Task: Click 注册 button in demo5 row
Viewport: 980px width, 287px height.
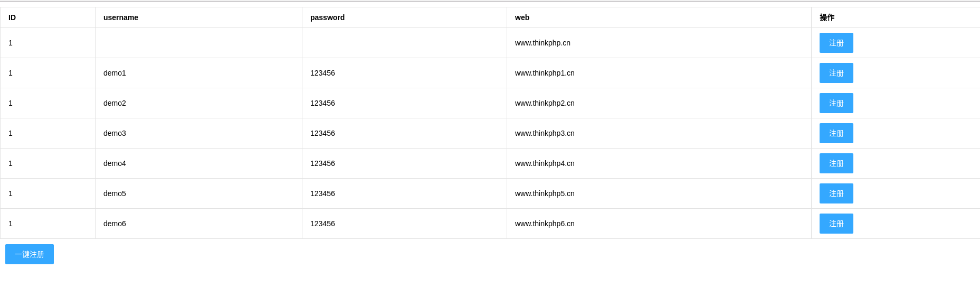Action: coord(836,193)
